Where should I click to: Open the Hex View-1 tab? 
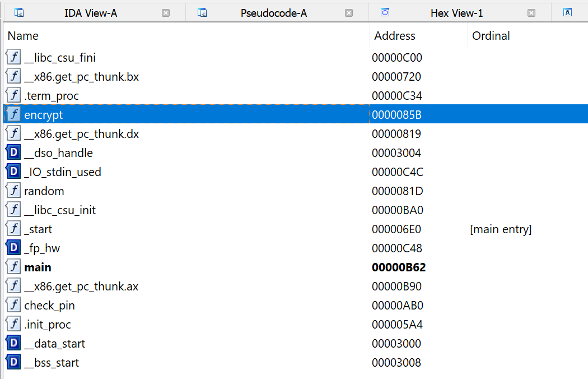click(x=456, y=13)
